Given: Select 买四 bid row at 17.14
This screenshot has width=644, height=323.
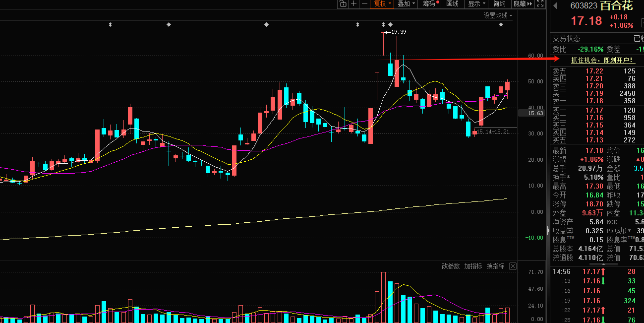Looking at the screenshot, I should coord(597,132).
